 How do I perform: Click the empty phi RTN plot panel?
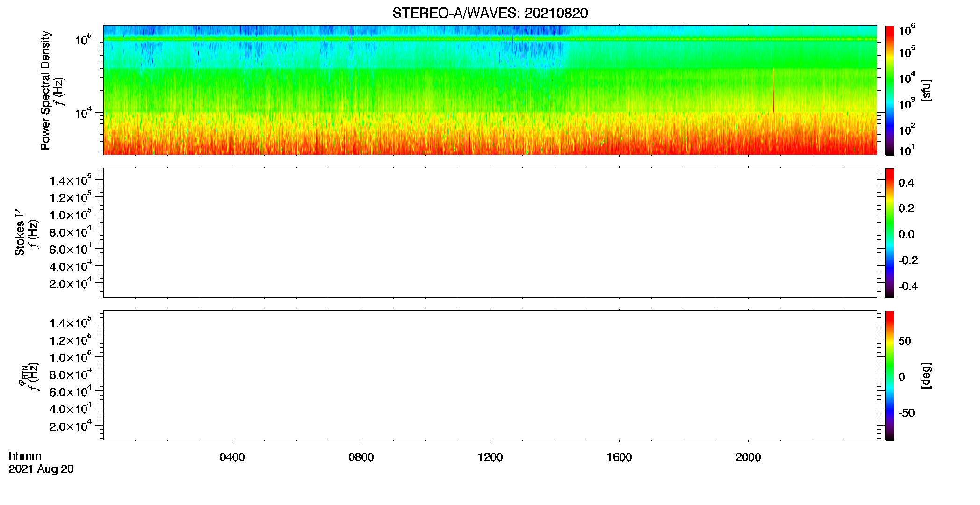coord(490,375)
